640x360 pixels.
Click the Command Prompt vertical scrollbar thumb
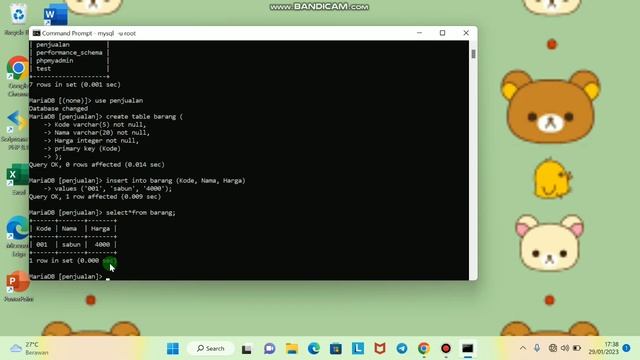(473, 54)
